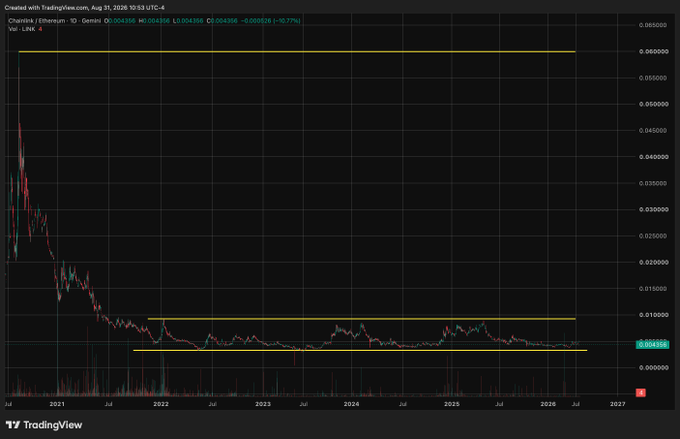Click the 0.030000 price axis label
Viewport: 680px width, 439px height.
(653, 210)
